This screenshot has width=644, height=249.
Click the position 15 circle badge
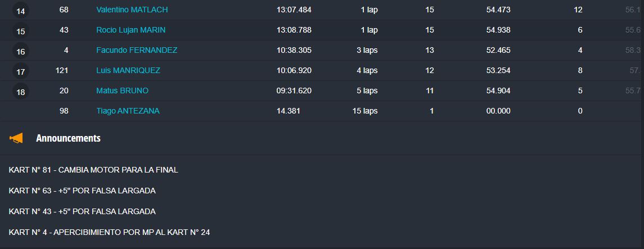click(21, 31)
